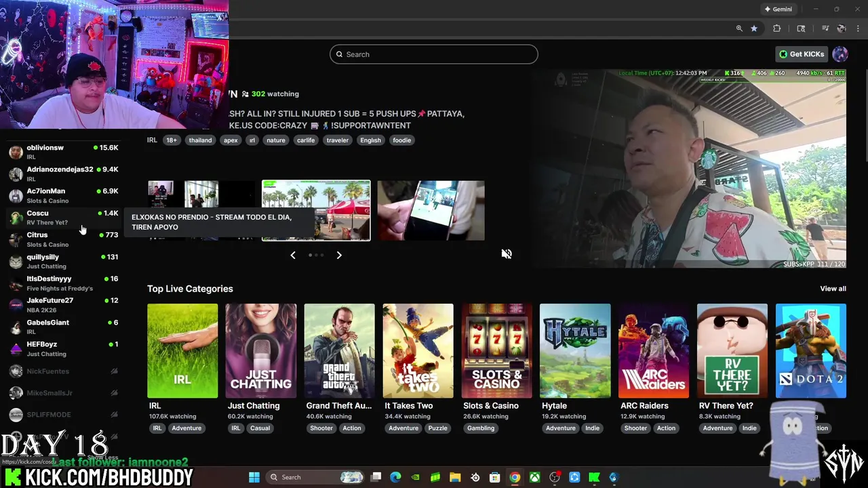Open oblivionsw channel in sidebar
This screenshot has height=488, width=868.
click(x=63, y=152)
